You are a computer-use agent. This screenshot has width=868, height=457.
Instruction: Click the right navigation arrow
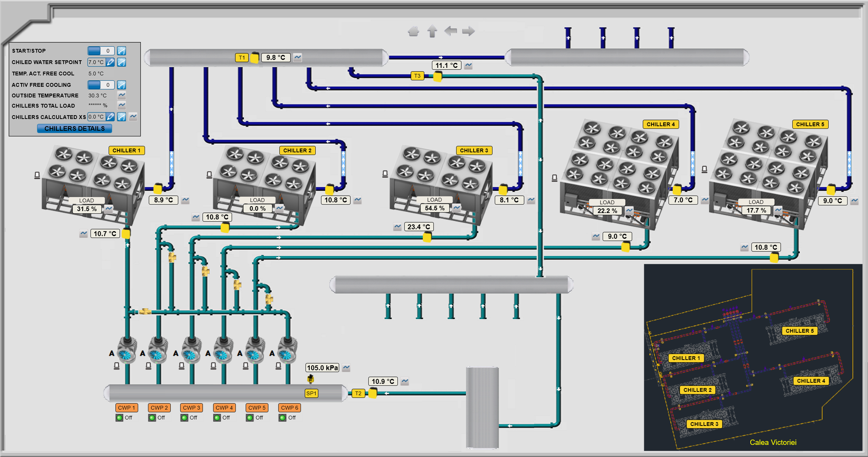point(469,31)
